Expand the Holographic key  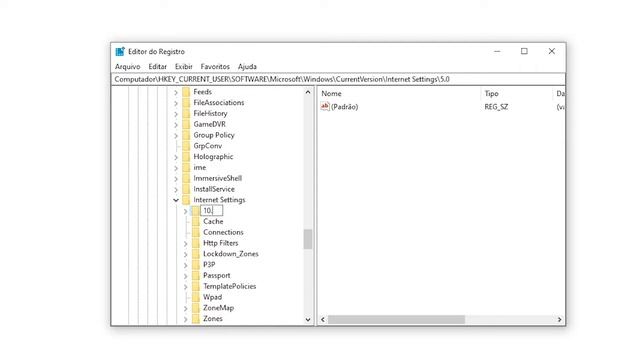point(176,158)
